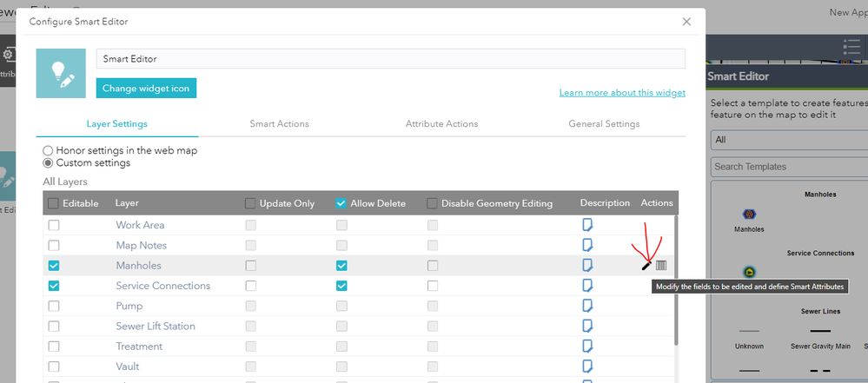Go to the General Settings tab
Screen dimensions: 868x383
pyautogui.click(x=604, y=124)
